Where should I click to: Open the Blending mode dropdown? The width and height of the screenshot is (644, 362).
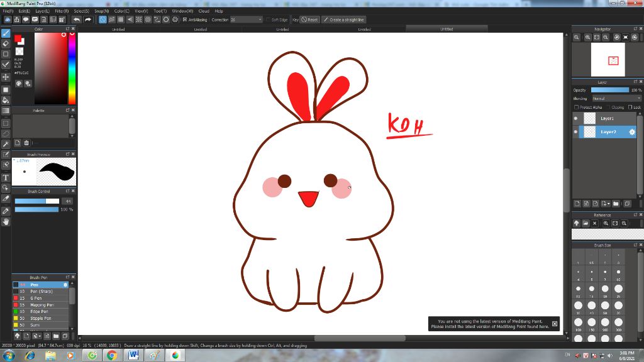(x=616, y=99)
